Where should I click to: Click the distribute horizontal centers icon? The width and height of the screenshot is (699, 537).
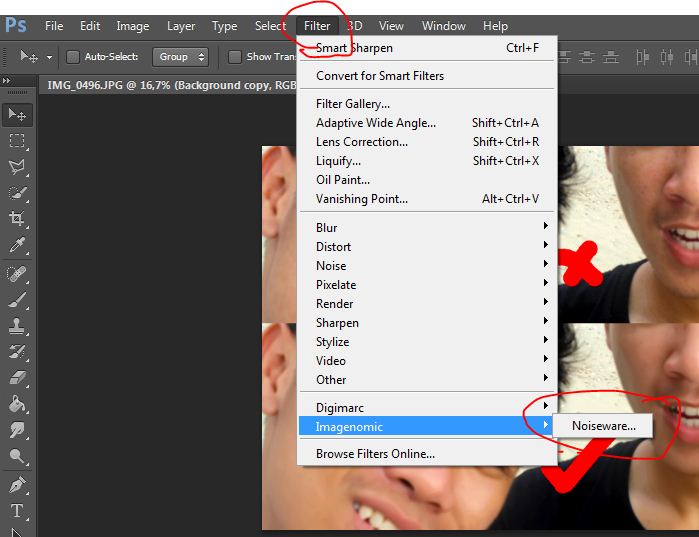pos(667,57)
